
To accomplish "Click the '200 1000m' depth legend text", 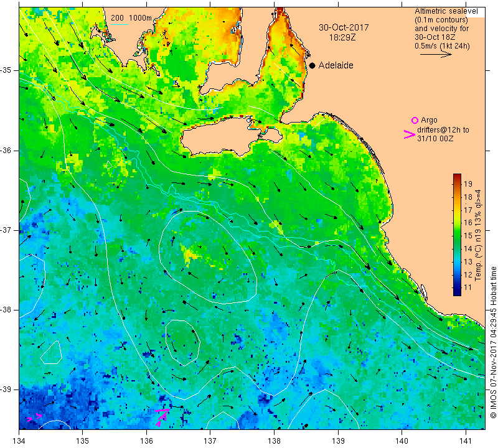I will pyautogui.click(x=131, y=18).
